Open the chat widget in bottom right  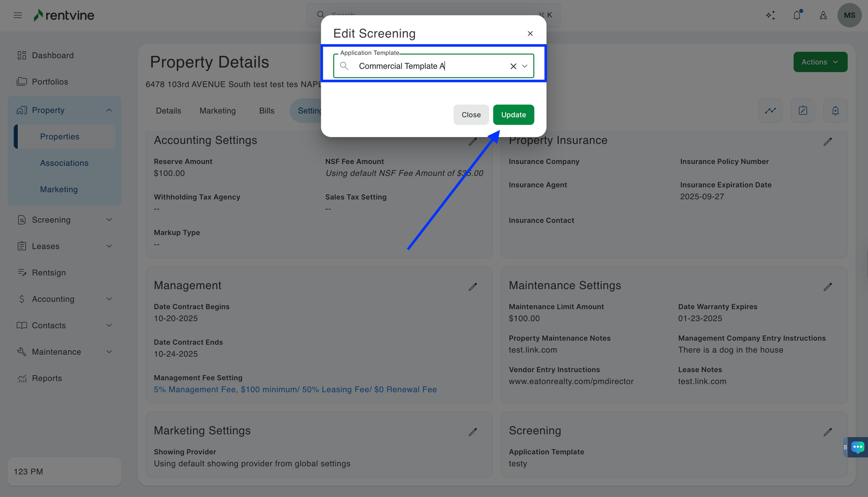click(857, 447)
